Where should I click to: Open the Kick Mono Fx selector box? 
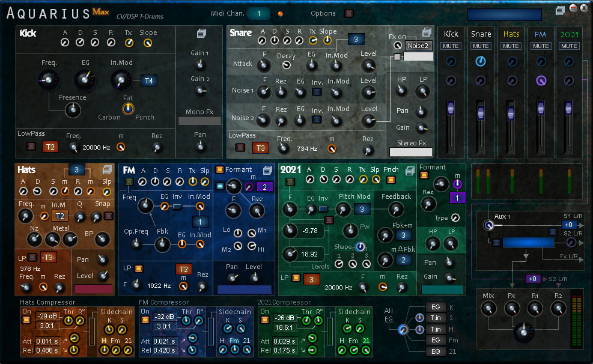click(199, 121)
